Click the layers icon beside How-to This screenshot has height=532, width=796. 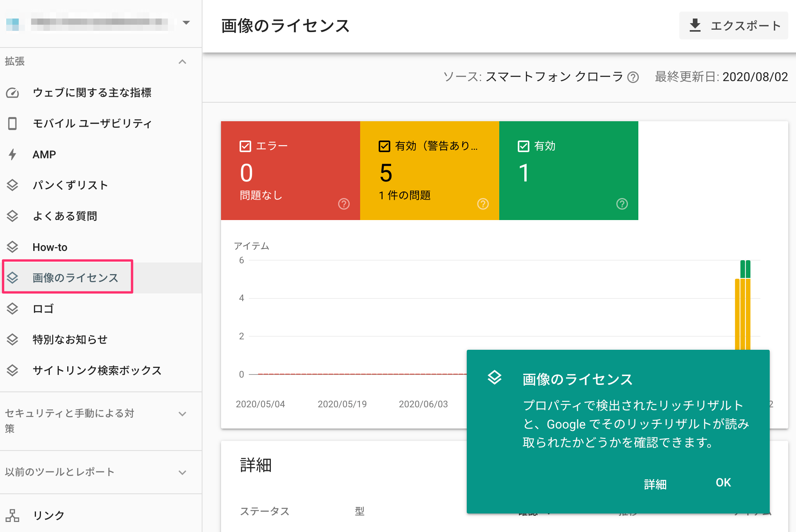tap(12, 247)
